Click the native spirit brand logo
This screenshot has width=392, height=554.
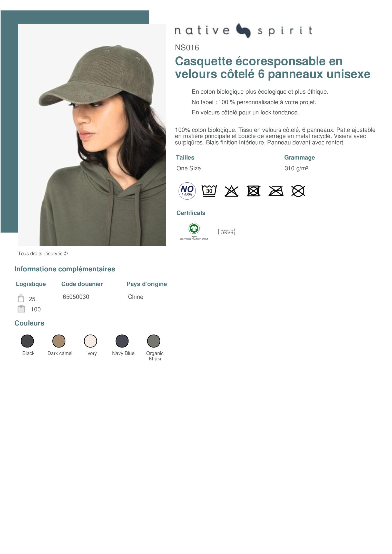click(x=243, y=31)
